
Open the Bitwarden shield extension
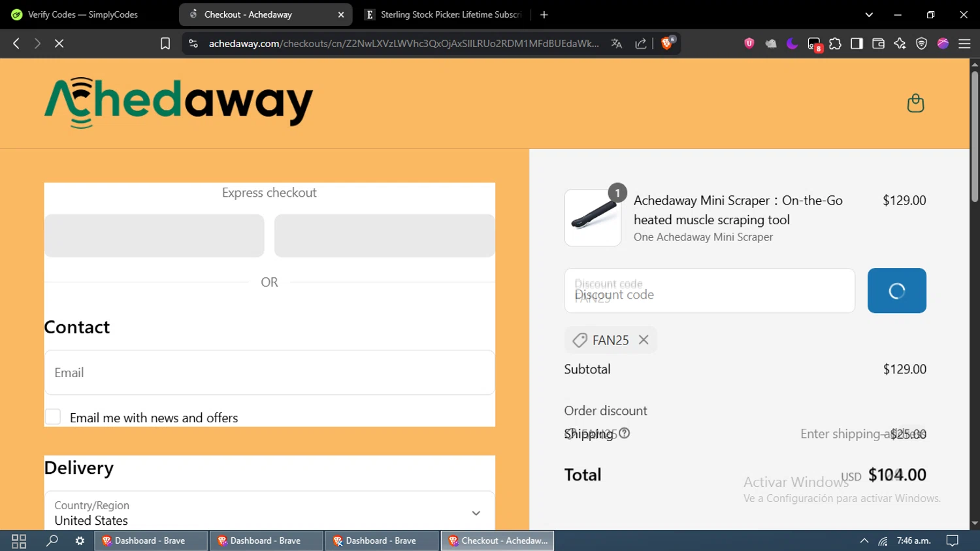pos(749,43)
